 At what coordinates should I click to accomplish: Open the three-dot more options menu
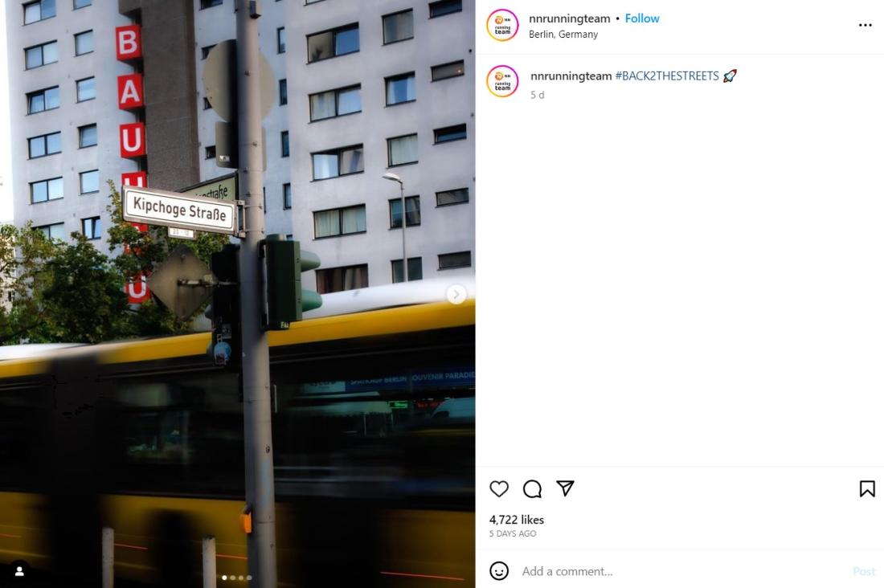point(866,26)
